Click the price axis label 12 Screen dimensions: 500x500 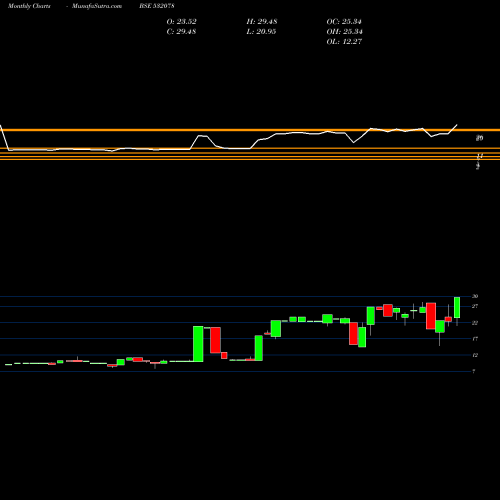point(475,355)
